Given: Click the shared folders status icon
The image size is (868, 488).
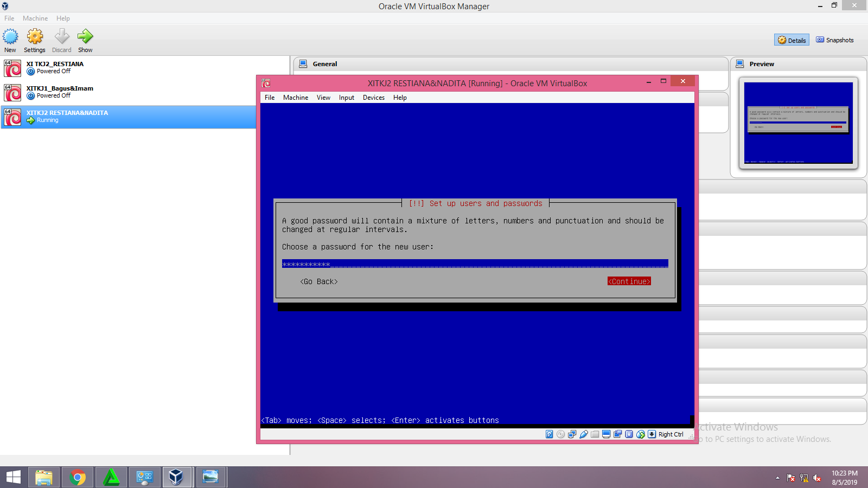Looking at the screenshot, I should (595, 434).
